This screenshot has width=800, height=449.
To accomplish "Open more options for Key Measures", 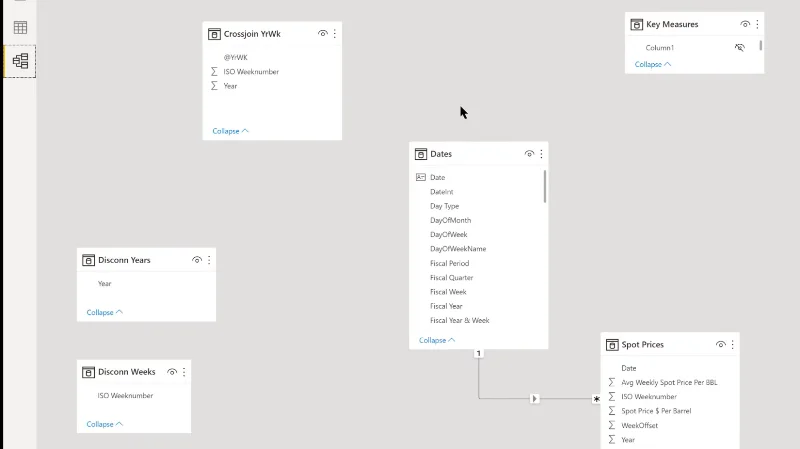I will tap(757, 24).
